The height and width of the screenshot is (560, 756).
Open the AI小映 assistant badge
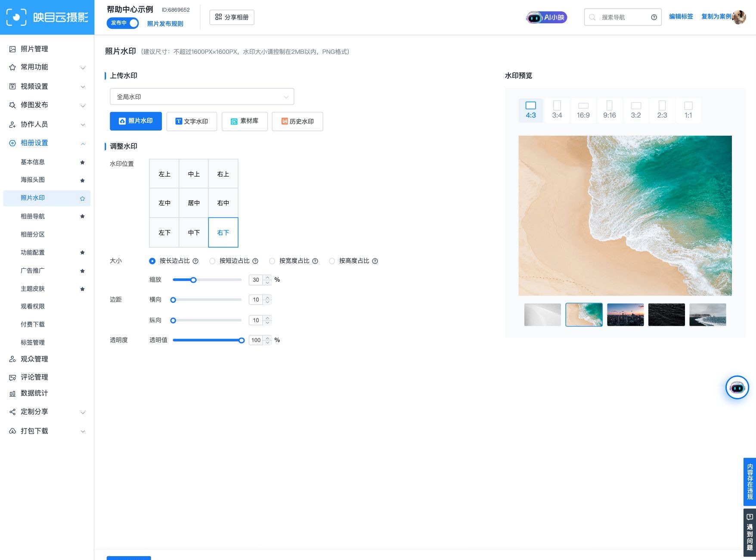[546, 17]
